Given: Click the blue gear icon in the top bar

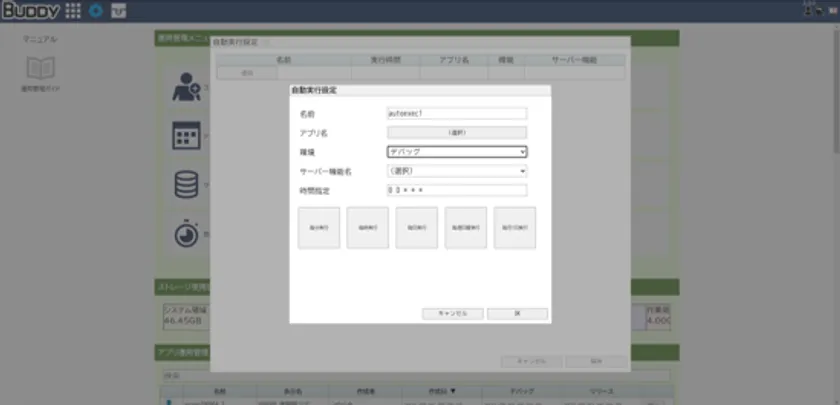Looking at the screenshot, I should (x=96, y=11).
